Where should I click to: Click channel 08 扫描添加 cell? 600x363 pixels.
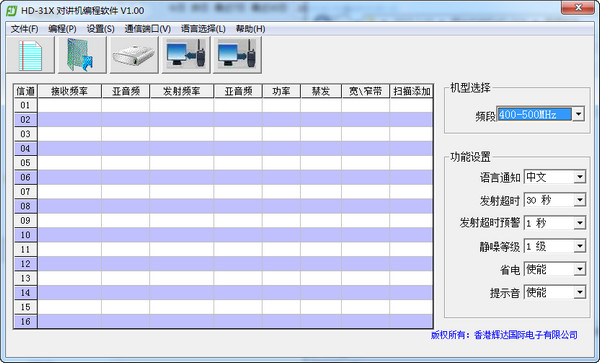(411, 206)
